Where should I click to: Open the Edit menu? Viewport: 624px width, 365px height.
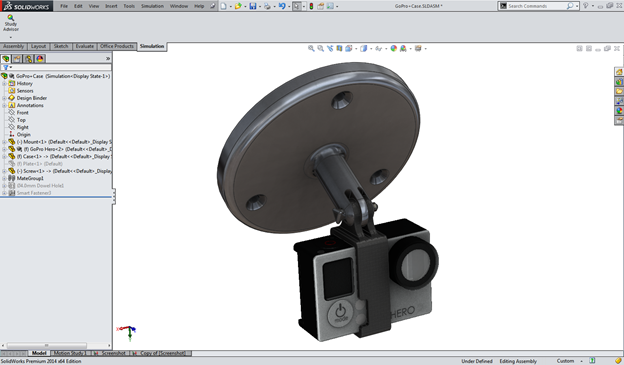coord(78,6)
